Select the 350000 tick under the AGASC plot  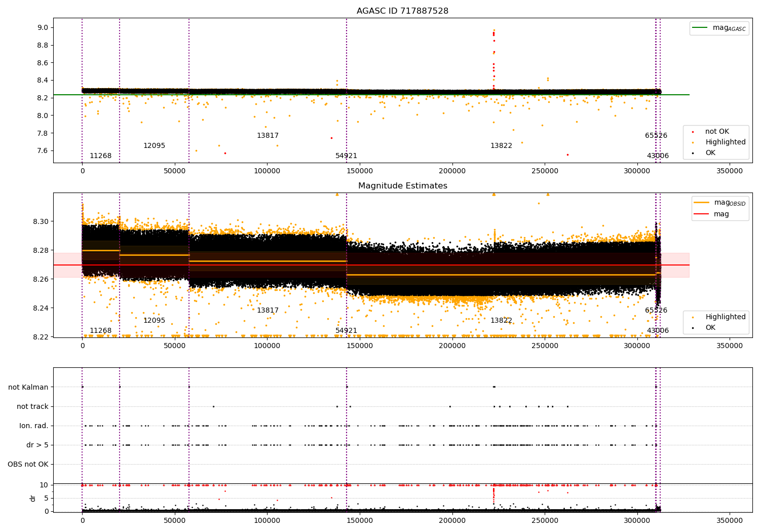click(x=730, y=171)
